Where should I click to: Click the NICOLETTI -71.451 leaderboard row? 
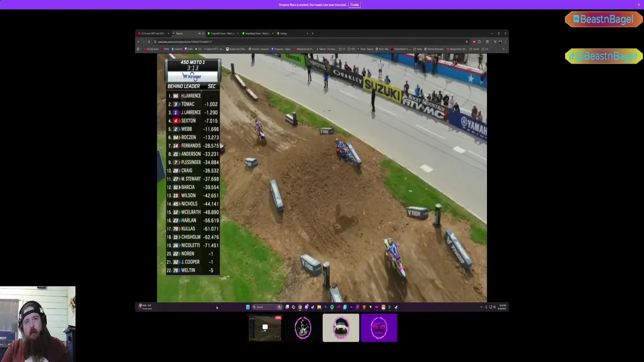[x=193, y=245]
